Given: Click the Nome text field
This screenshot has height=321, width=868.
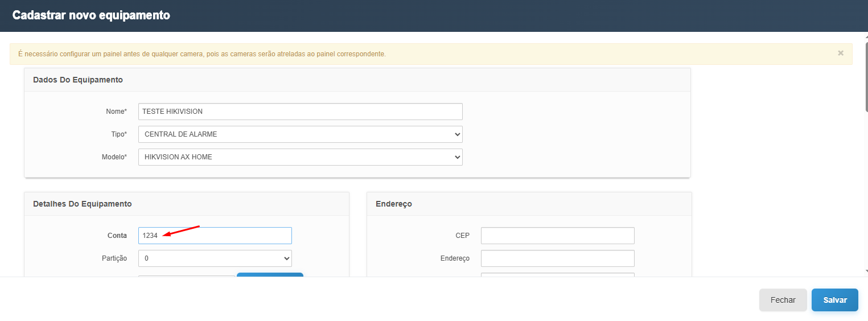Looking at the screenshot, I should point(300,112).
